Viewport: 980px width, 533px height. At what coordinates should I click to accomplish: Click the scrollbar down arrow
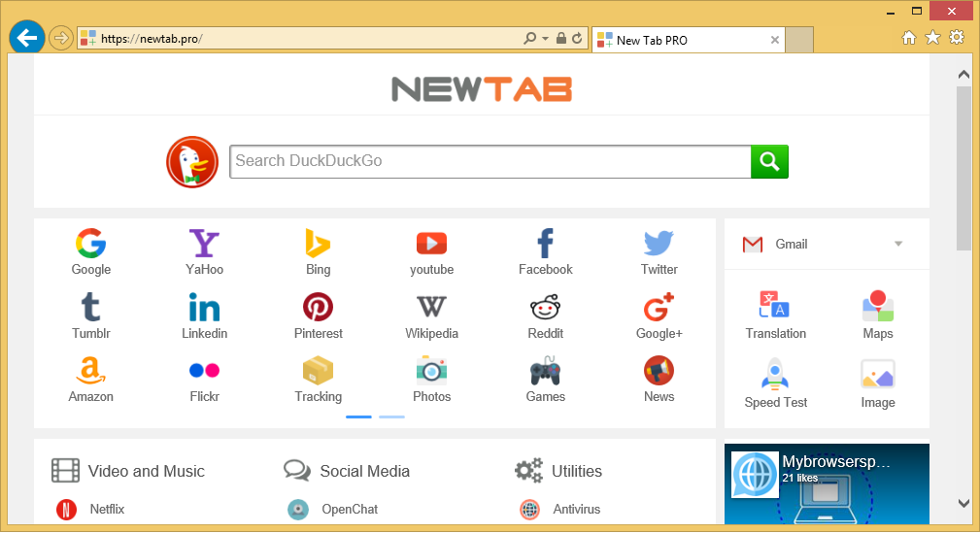pyautogui.click(x=963, y=502)
